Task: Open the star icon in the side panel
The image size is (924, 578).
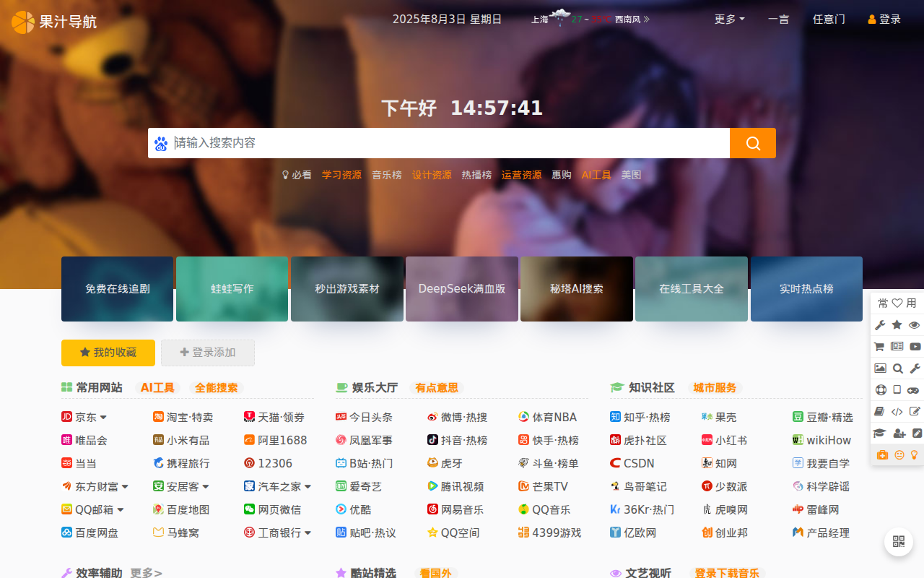Action: pos(897,325)
